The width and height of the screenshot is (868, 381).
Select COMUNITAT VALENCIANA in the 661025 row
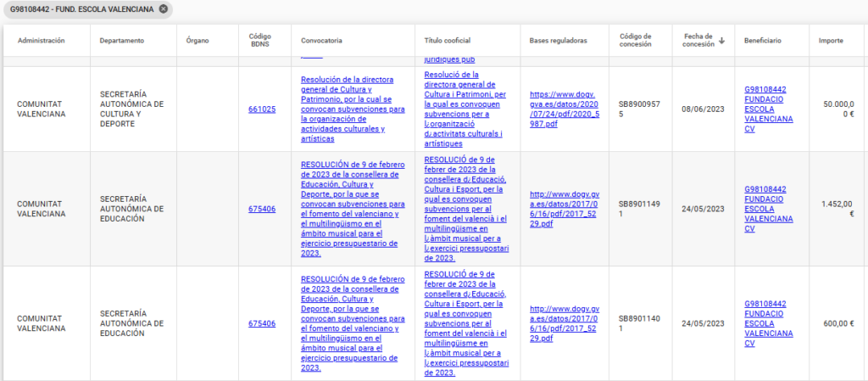(x=42, y=109)
